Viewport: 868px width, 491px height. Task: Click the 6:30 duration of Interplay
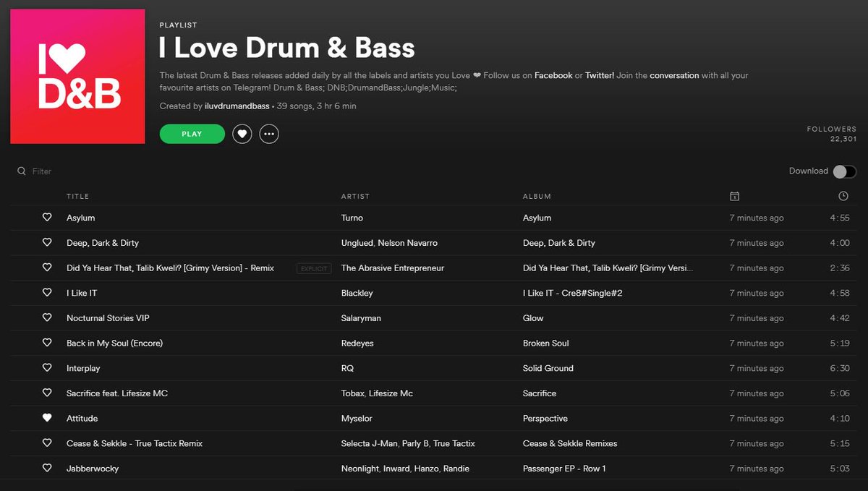pos(840,368)
